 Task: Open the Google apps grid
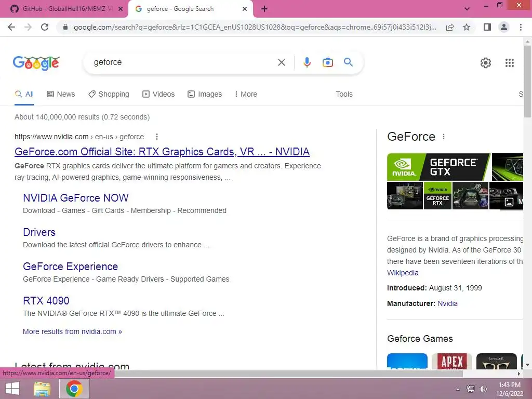[510, 63]
